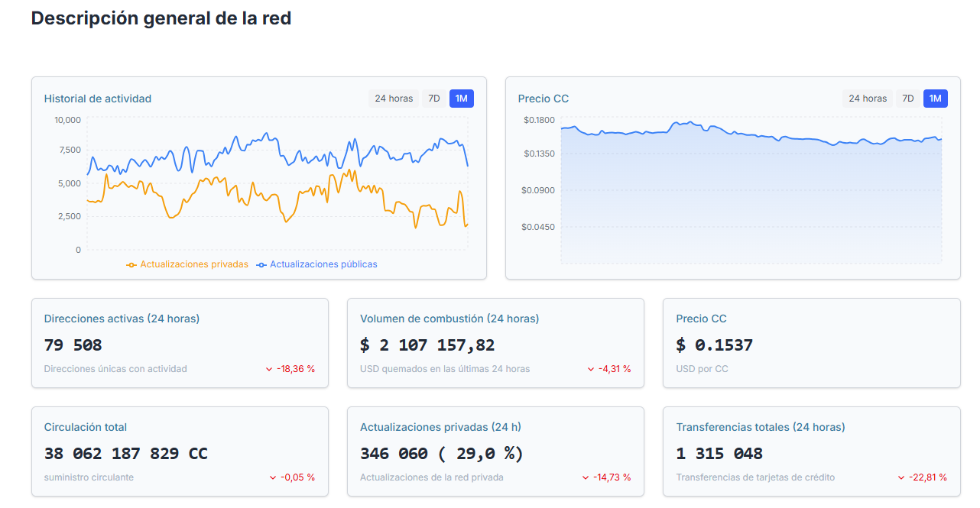Screen dimensions: 980x508
Task: Click the Transferencias totales (24 horas) heading
Action: (760, 427)
